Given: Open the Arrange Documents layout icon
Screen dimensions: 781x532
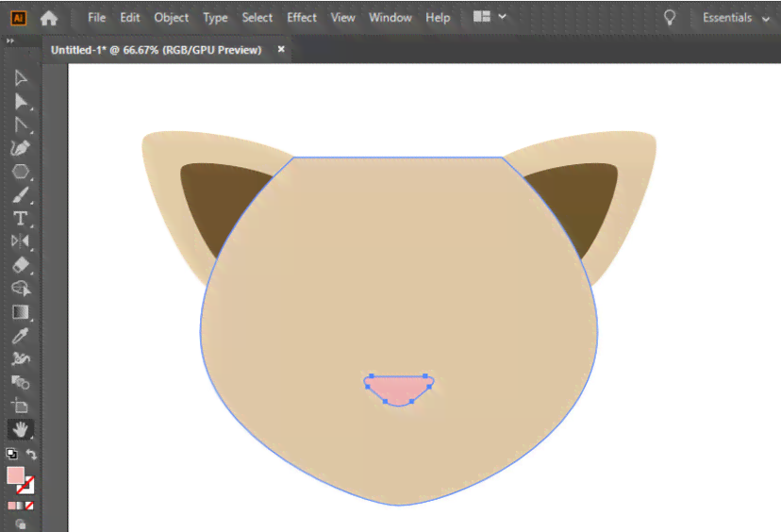Looking at the screenshot, I should pyautogui.click(x=482, y=17).
